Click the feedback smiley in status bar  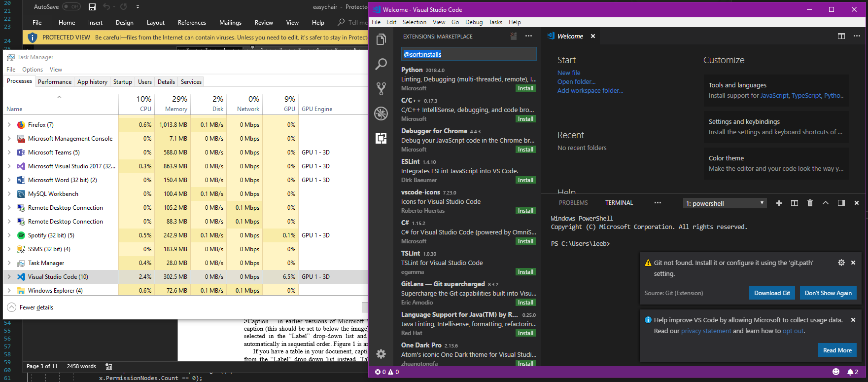(x=836, y=372)
